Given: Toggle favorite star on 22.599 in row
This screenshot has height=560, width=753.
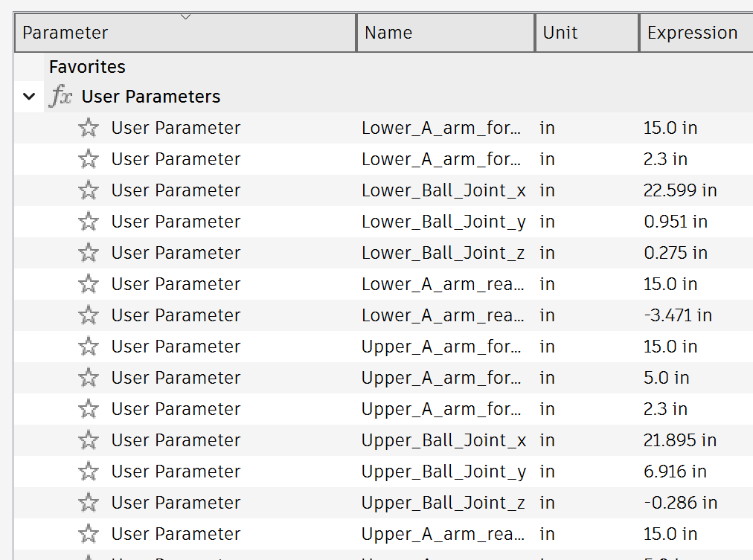Looking at the screenshot, I should point(89,190).
